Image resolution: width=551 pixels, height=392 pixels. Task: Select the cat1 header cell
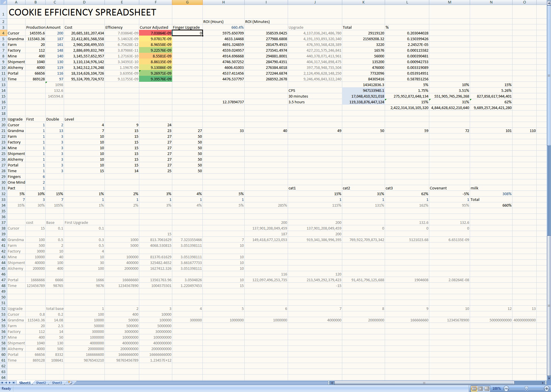click(x=315, y=188)
